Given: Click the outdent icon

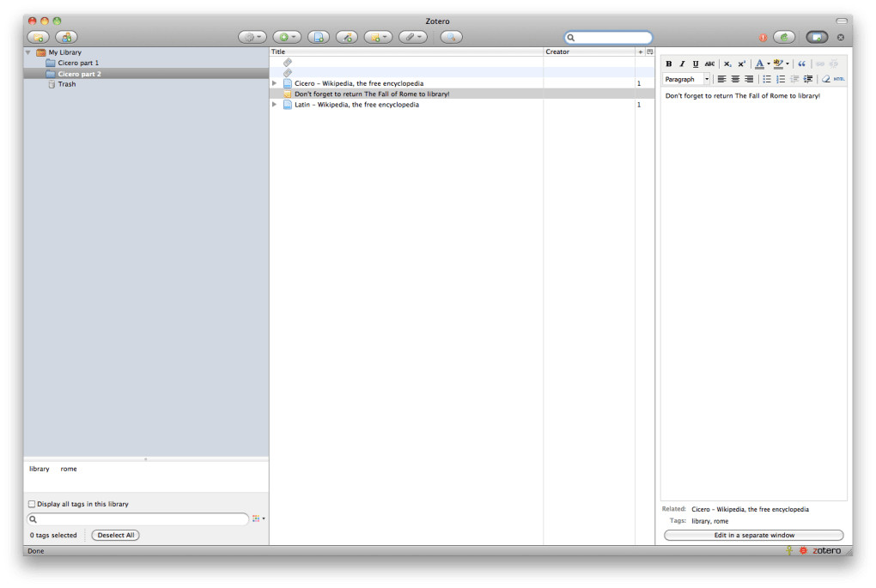Looking at the screenshot, I should click(794, 79).
